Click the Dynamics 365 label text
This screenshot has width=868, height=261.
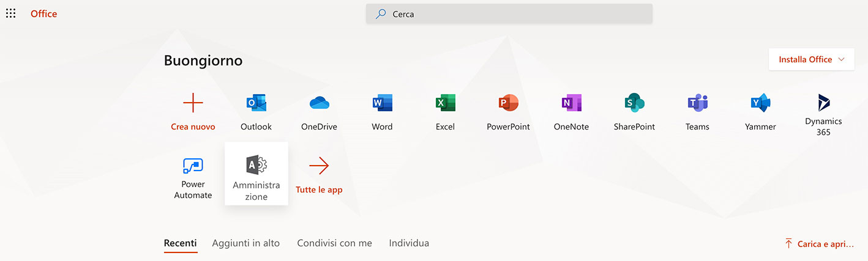pyautogui.click(x=823, y=127)
